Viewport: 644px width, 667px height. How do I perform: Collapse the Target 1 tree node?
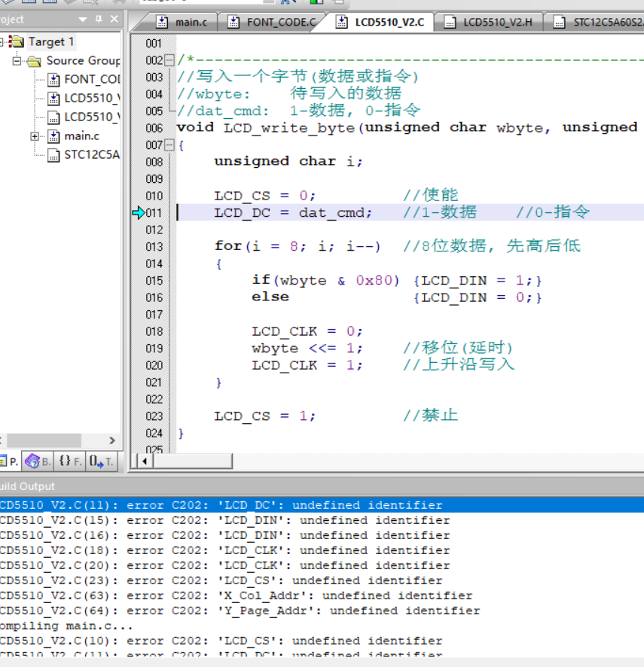[2, 41]
